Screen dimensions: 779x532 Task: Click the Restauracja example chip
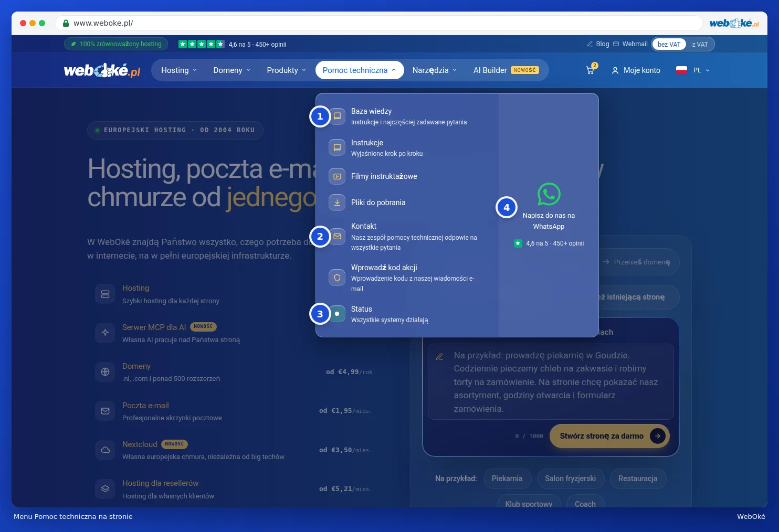pos(638,478)
